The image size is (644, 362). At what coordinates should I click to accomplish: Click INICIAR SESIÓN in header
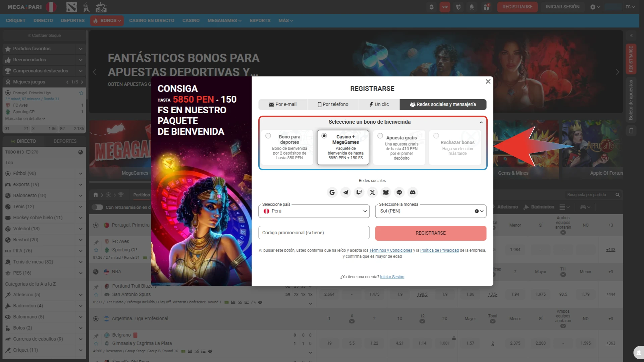pyautogui.click(x=562, y=7)
